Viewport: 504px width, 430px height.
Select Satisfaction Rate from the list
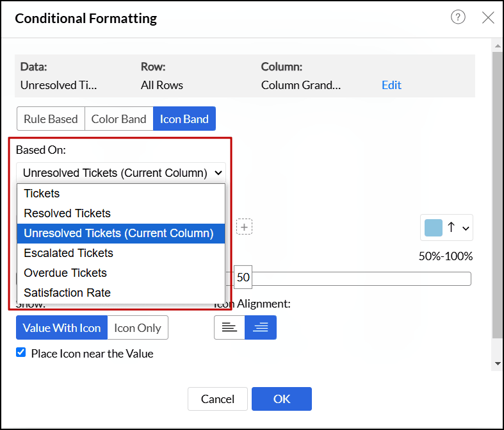tap(67, 293)
